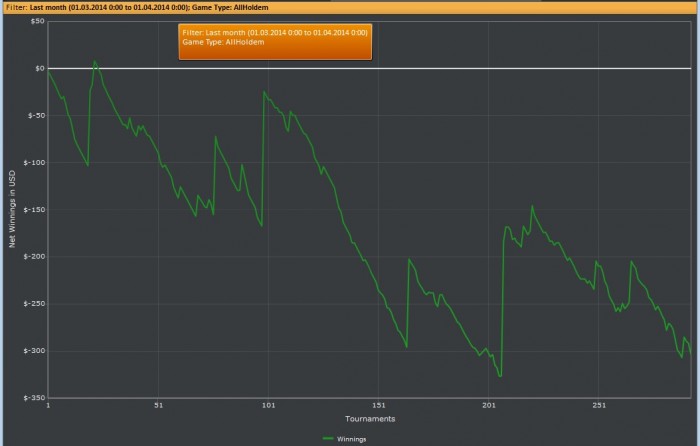Click 'Game Type: AllHoldem' in top filter bar
The height and width of the screenshot is (446, 700).
click(230, 8)
